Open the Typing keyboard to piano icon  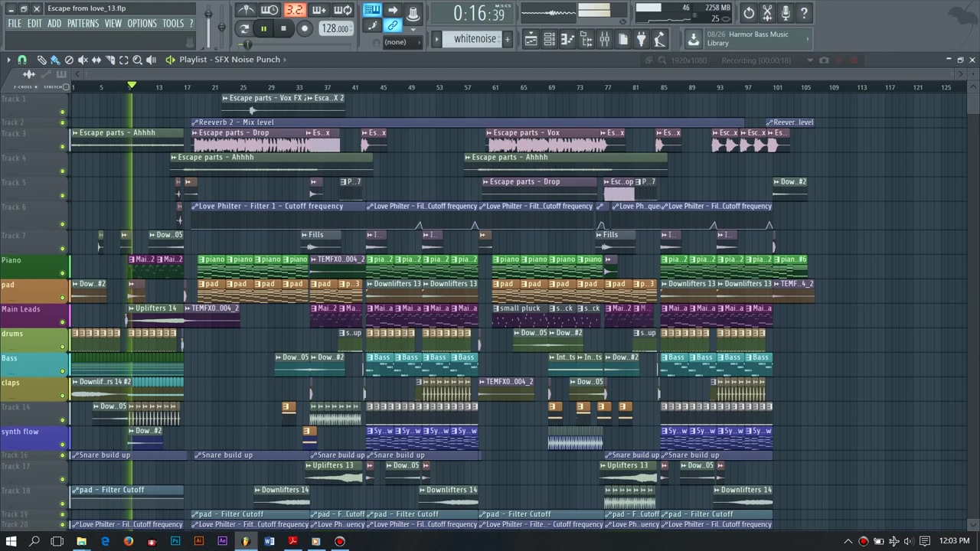372,10
